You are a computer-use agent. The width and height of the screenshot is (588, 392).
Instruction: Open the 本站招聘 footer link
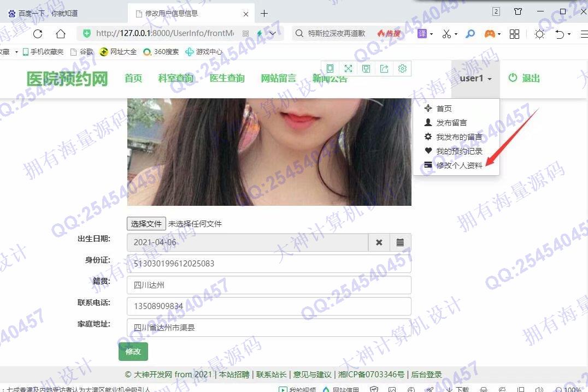(x=234, y=375)
